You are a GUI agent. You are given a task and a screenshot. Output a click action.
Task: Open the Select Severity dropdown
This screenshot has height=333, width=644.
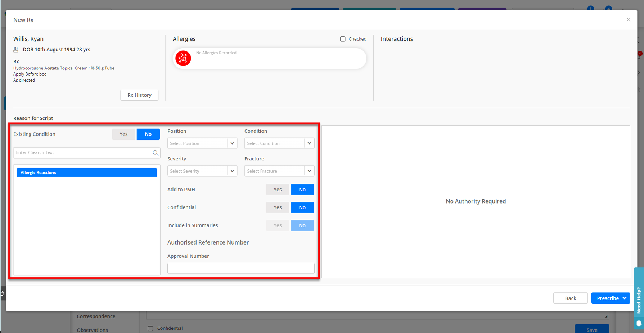(202, 171)
